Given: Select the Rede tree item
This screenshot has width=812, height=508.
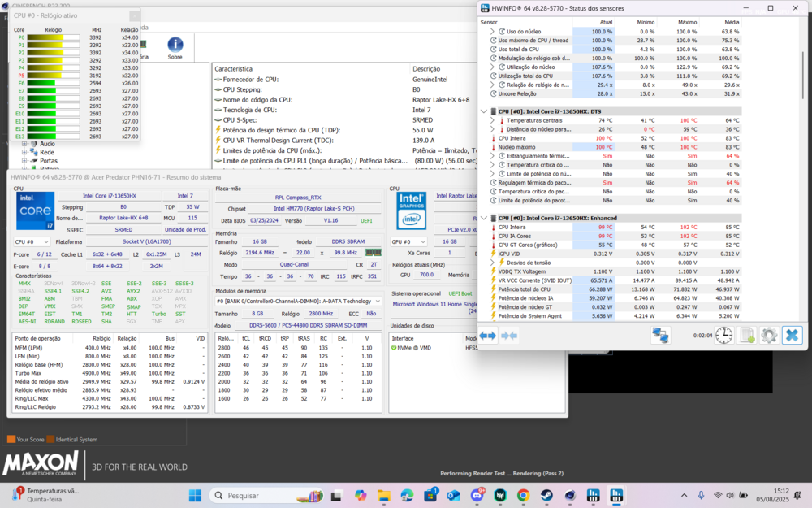Looking at the screenshot, I should click(47, 152).
